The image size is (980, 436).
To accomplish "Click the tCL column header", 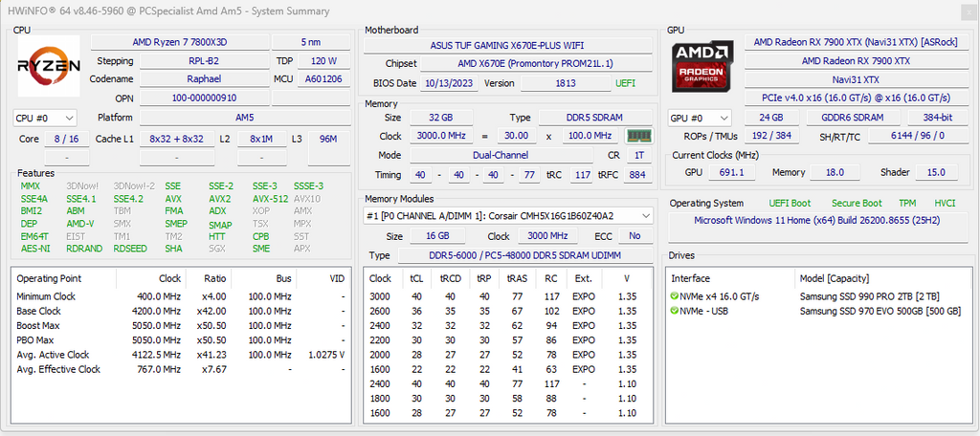I will 415,278.
